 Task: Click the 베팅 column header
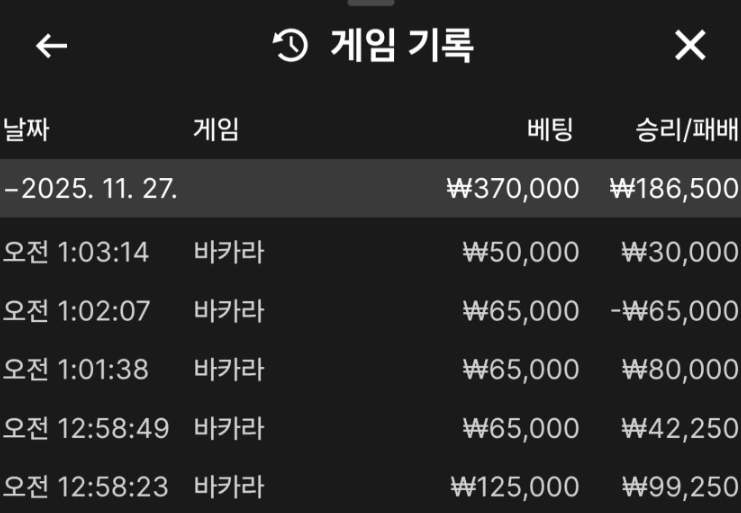coord(550,129)
